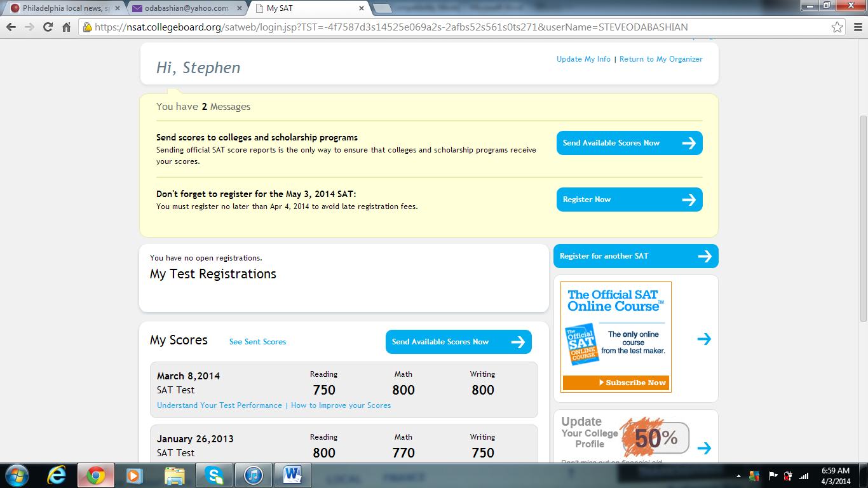Close the My SAT tab
Image resolution: width=868 pixels, height=488 pixels.
pos(362,8)
